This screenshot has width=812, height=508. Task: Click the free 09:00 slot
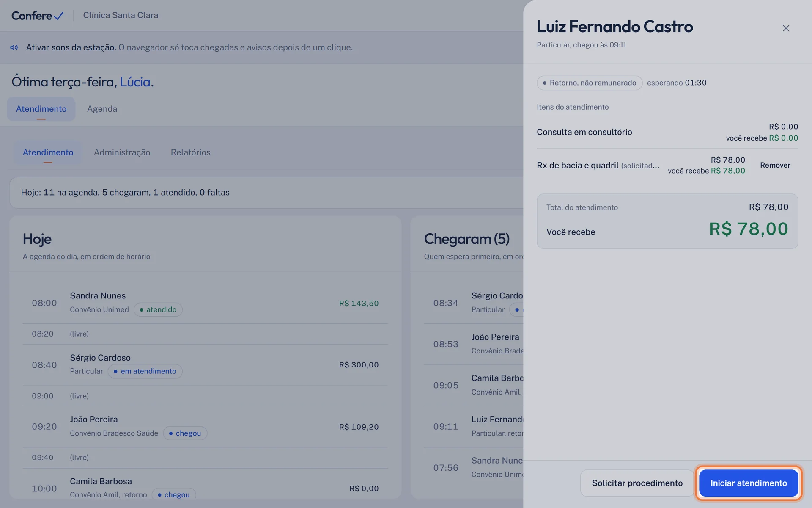205,396
